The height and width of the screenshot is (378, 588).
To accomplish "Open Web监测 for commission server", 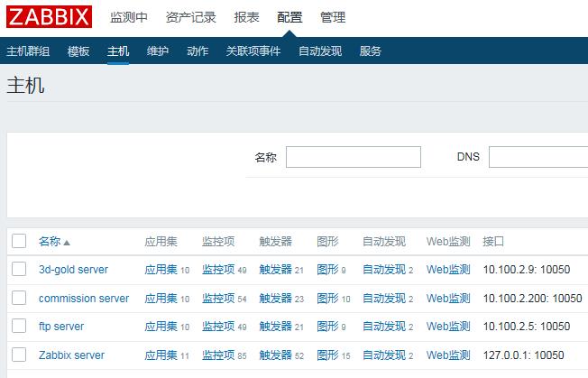I will (448, 299).
